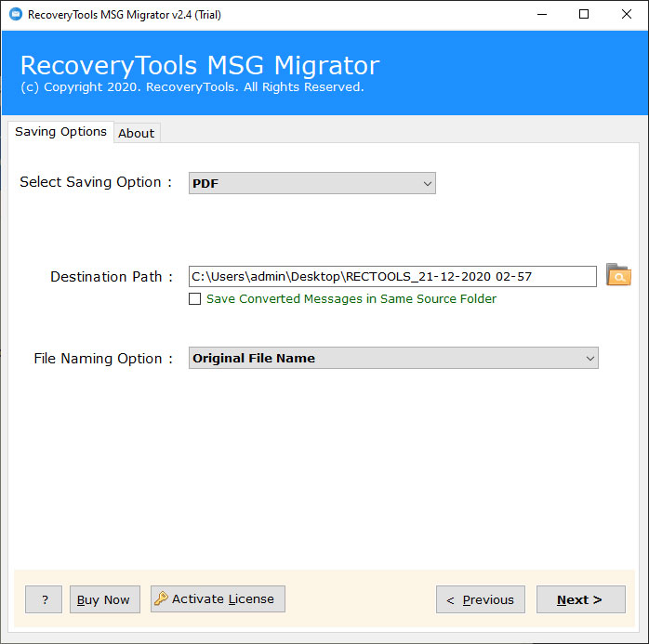649x644 pixels.
Task: Expand the File Naming Option dropdown
Action: [393, 358]
